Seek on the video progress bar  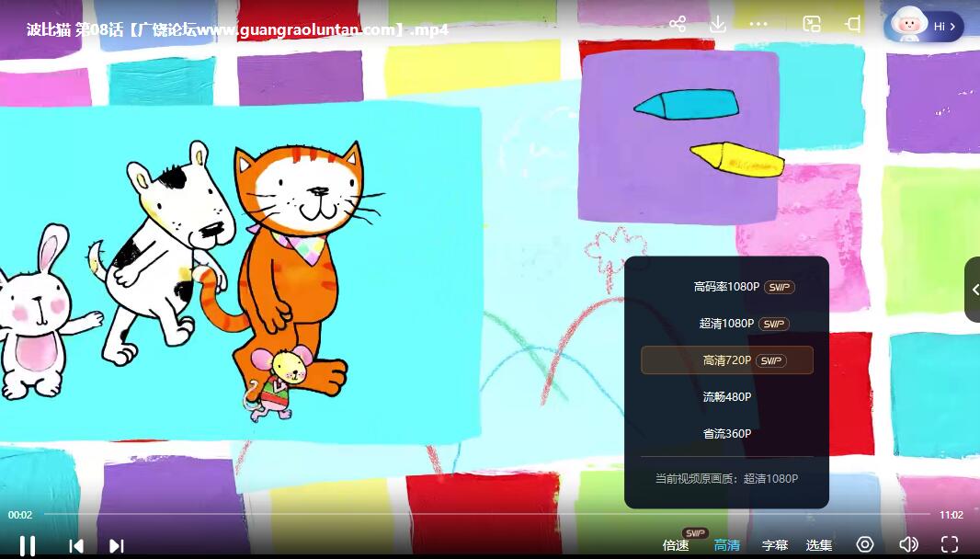pos(487,515)
